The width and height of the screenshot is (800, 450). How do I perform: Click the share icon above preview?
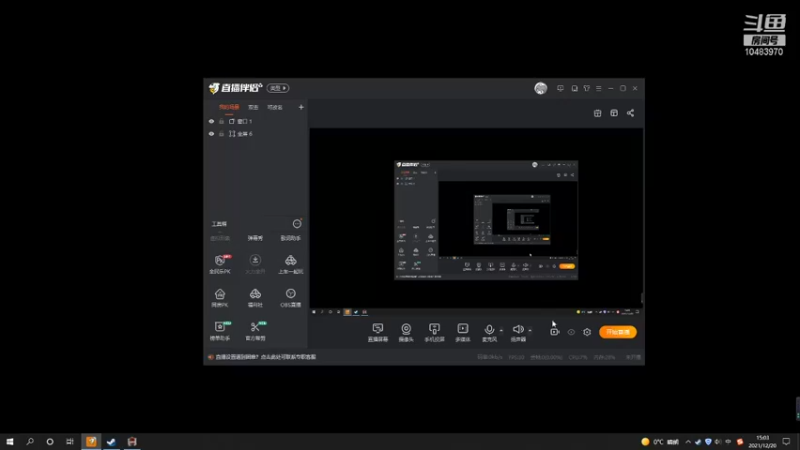pos(631,113)
